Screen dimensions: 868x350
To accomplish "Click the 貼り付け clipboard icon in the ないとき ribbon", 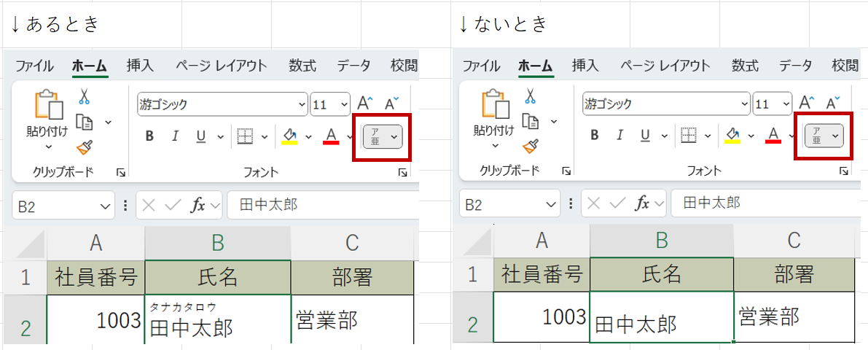I will [x=493, y=107].
